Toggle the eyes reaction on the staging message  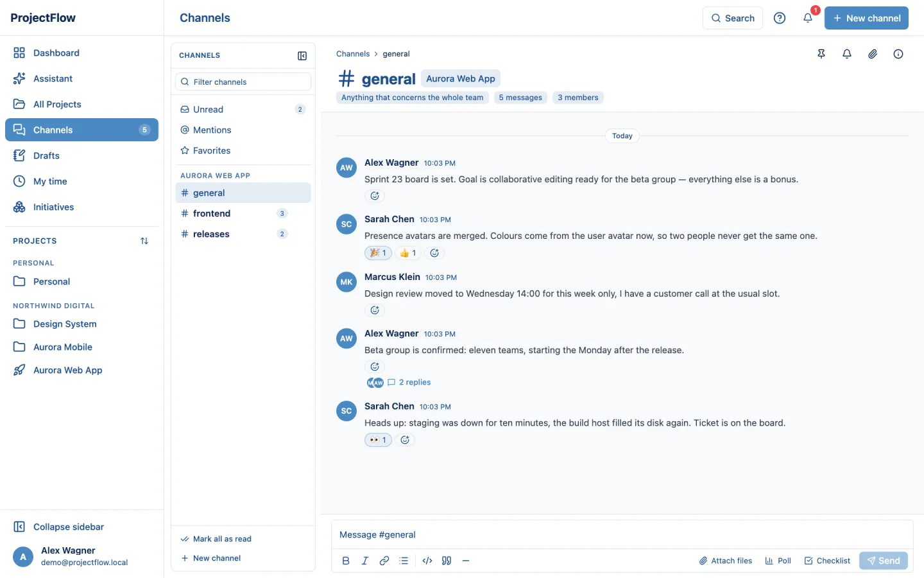tap(378, 440)
